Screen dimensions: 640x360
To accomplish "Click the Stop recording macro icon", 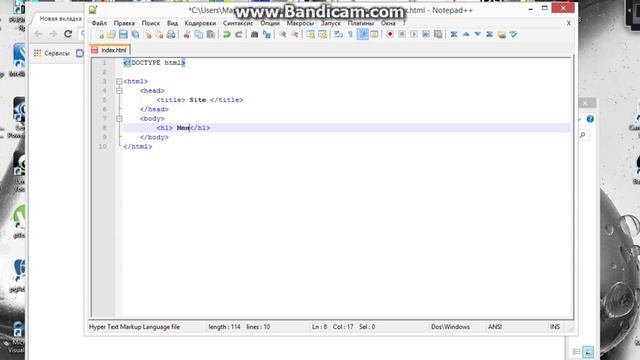I will click(x=402, y=35).
